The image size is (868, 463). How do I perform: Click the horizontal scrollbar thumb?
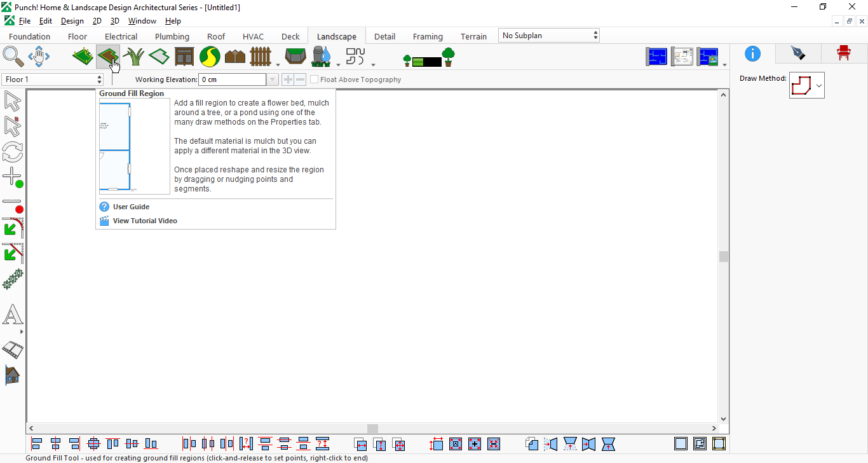pos(372,429)
